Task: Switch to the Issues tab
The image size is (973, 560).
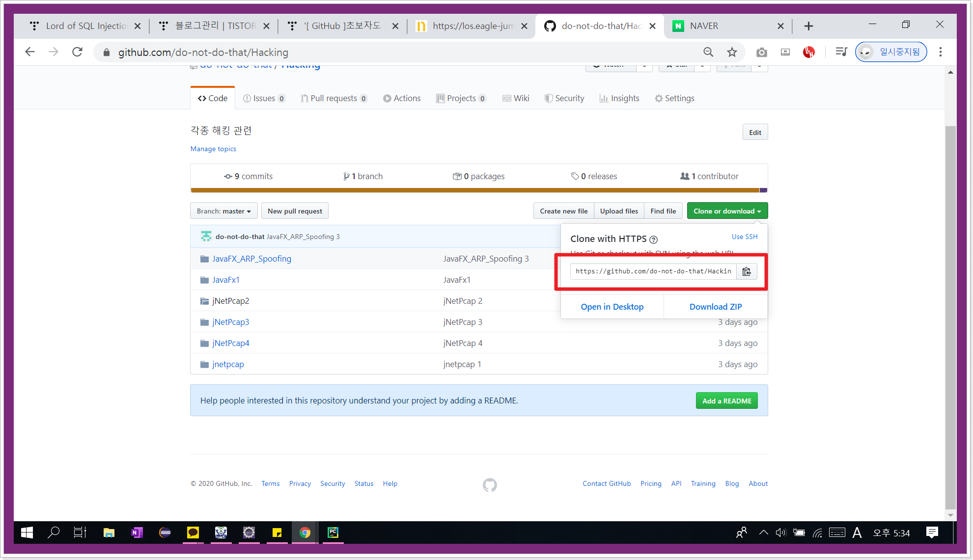Action: tap(264, 98)
